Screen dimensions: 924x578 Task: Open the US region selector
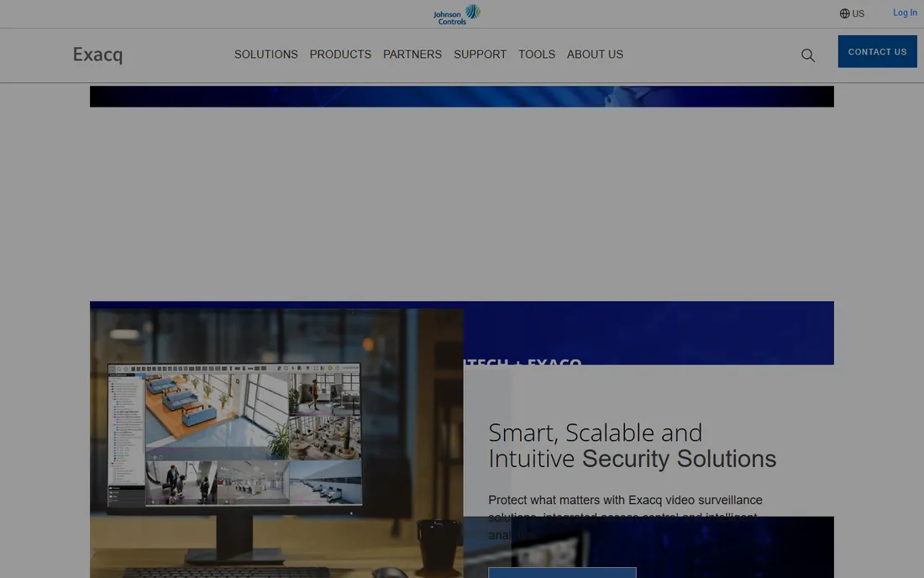[852, 13]
